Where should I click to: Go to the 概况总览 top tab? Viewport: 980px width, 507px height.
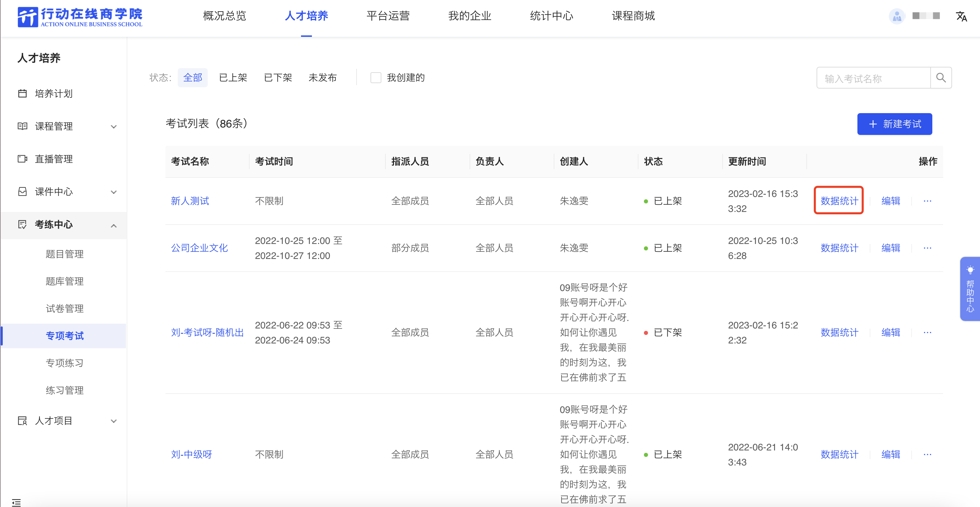click(224, 16)
